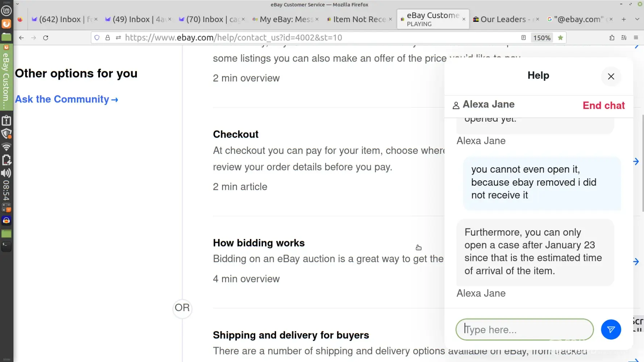Go back to the previous page

[21, 38]
